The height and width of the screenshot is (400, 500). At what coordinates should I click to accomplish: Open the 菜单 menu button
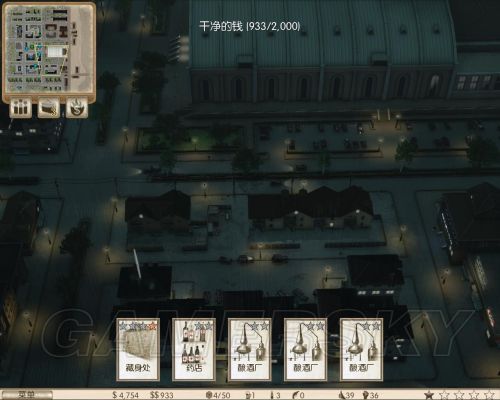(27, 395)
